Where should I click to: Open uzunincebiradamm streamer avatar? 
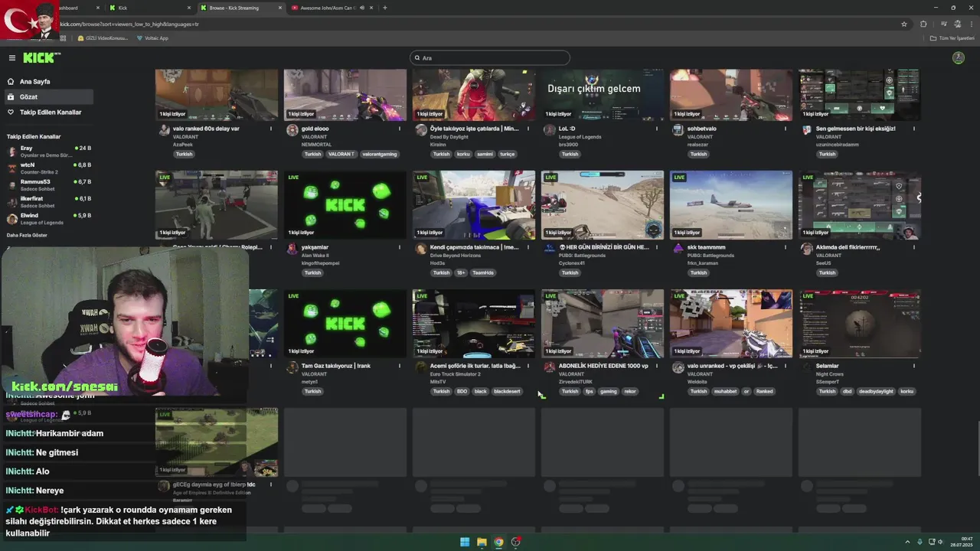[x=806, y=130]
